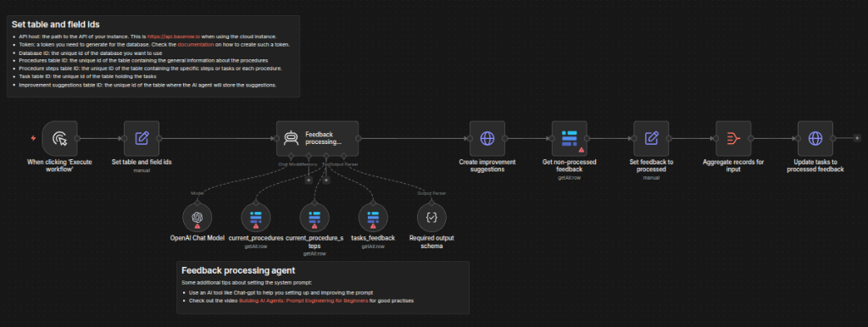Screen dimensions: 868x327
Task: Click the agent's Output Parser connector diamond
Action: (344, 157)
